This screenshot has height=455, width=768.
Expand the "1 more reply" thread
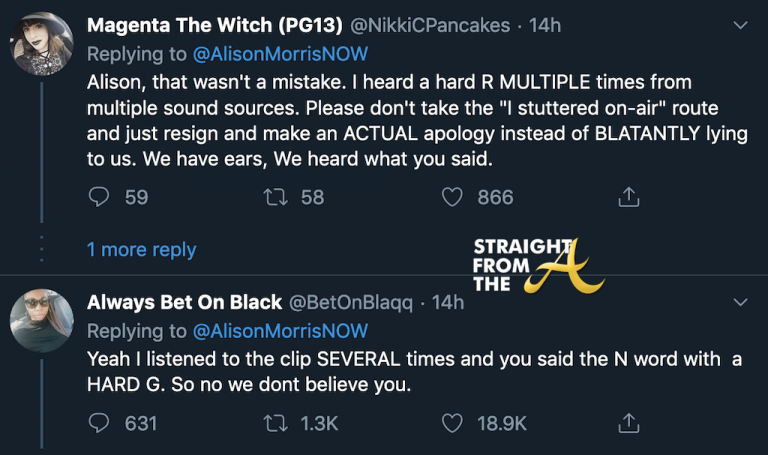[141, 250]
